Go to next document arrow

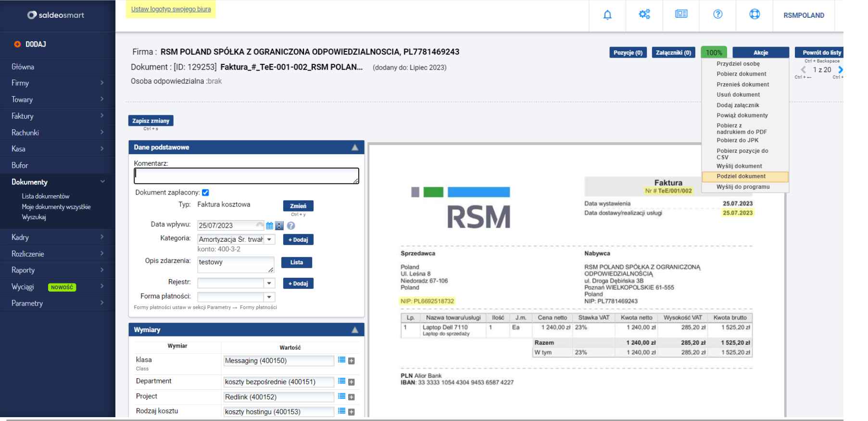pyautogui.click(x=840, y=70)
